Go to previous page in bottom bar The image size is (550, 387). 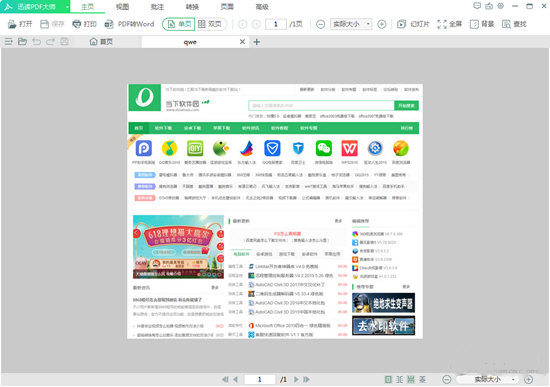(235, 379)
